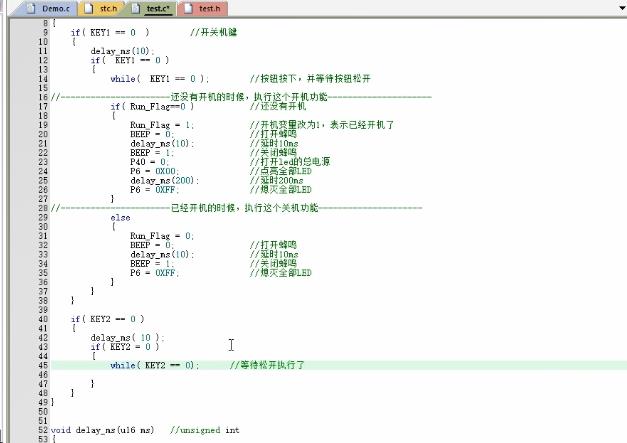Click 'while( KEY1 == 0 );' on line 14

click(x=160, y=79)
